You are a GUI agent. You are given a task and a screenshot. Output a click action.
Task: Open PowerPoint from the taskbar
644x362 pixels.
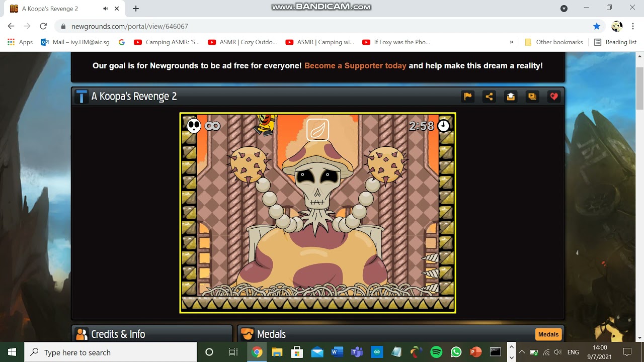475,352
